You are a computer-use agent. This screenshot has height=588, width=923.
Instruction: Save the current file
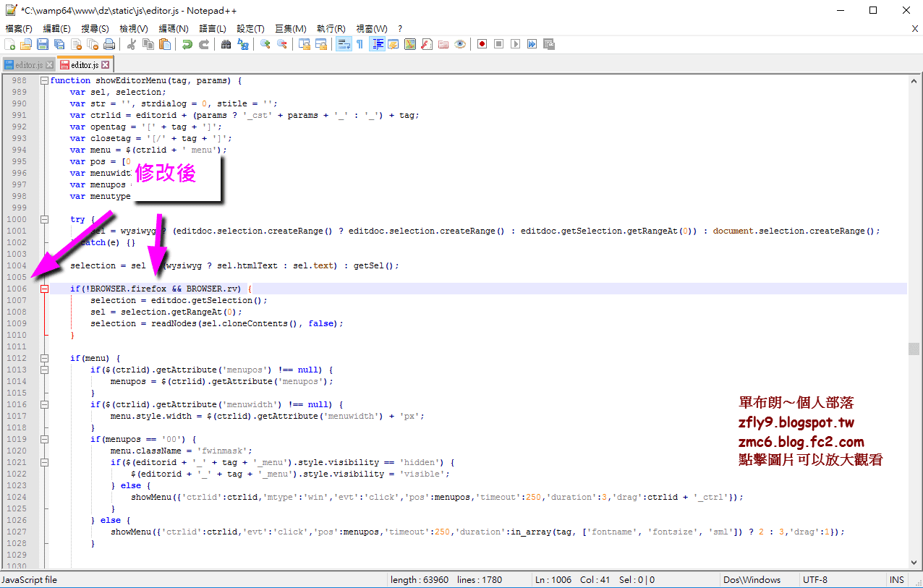click(x=43, y=44)
